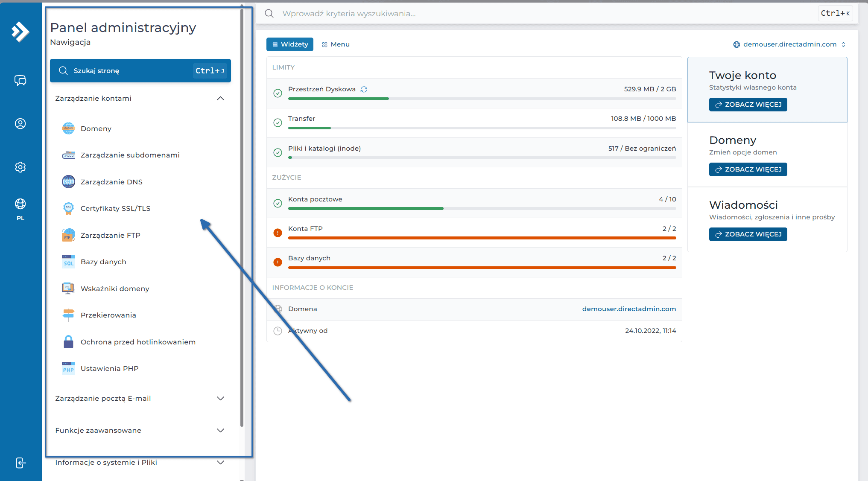Click the navigation panel scrollbar
The width and height of the screenshot is (868, 481).
[x=242, y=218]
